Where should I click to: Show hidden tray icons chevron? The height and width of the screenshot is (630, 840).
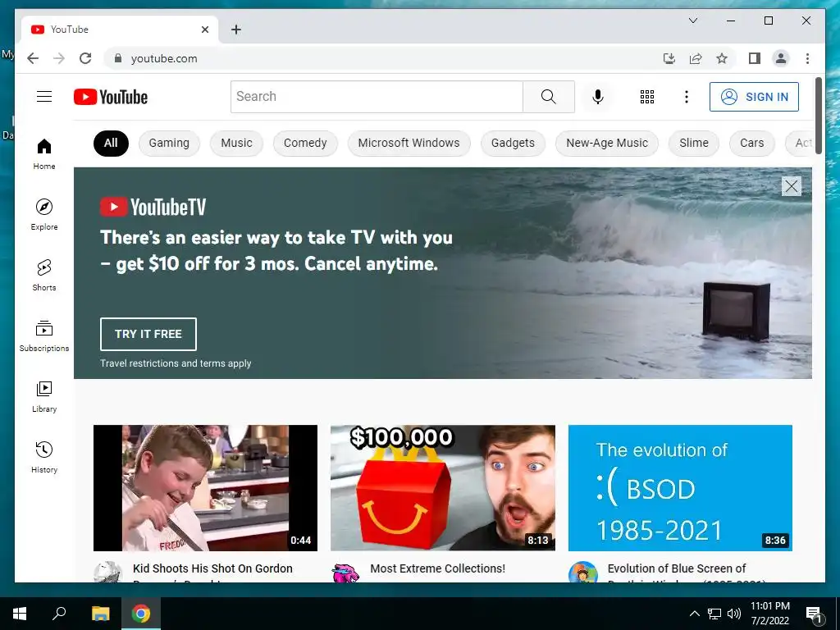coord(694,614)
